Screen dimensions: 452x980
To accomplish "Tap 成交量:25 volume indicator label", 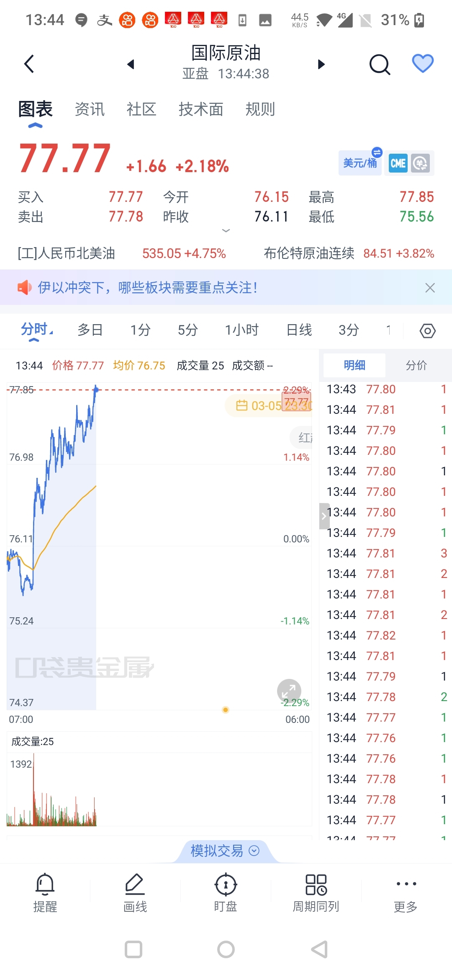I will 33,742.
